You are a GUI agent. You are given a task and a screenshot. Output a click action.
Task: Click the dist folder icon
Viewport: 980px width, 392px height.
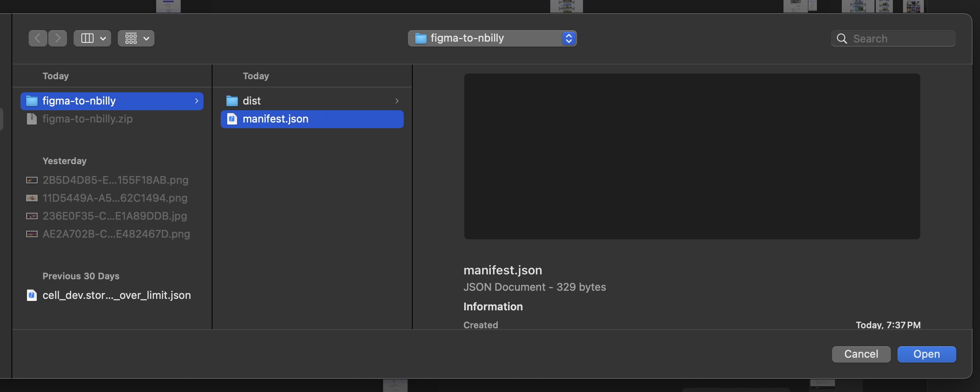(232, 101)
